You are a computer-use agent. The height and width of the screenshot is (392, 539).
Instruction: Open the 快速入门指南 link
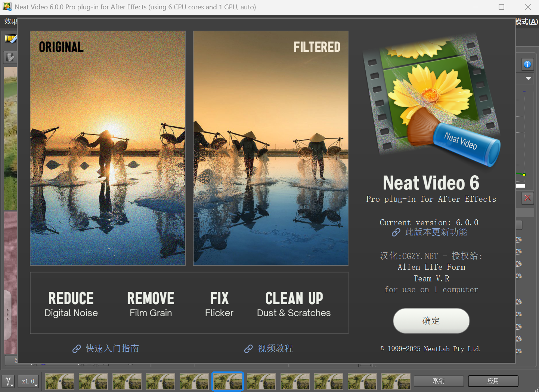[x=106, y=348]
